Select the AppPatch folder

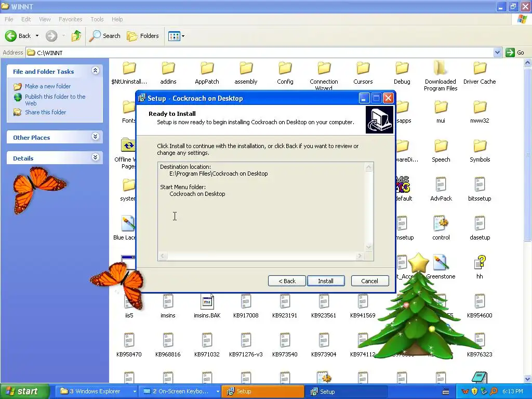pos(207,73)
